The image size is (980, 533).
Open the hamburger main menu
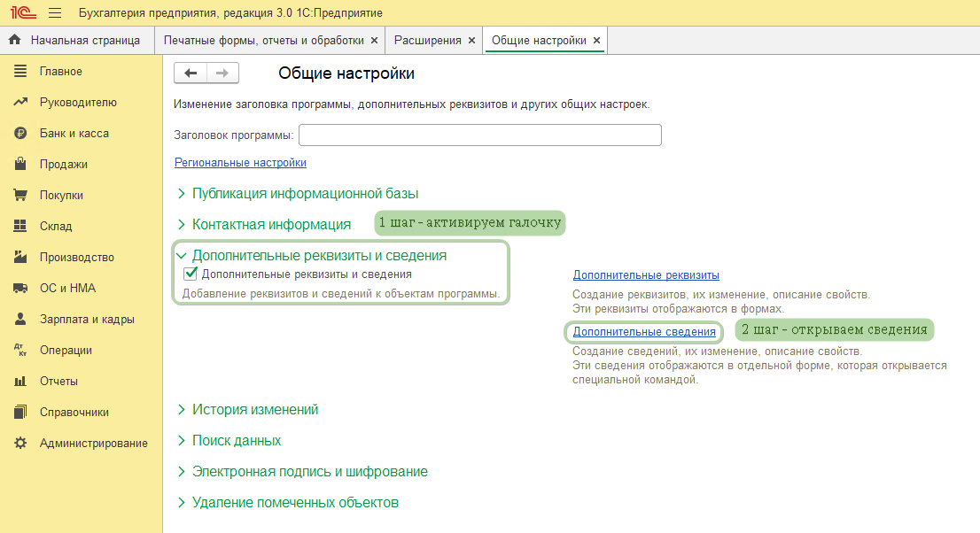coord(55,12)
